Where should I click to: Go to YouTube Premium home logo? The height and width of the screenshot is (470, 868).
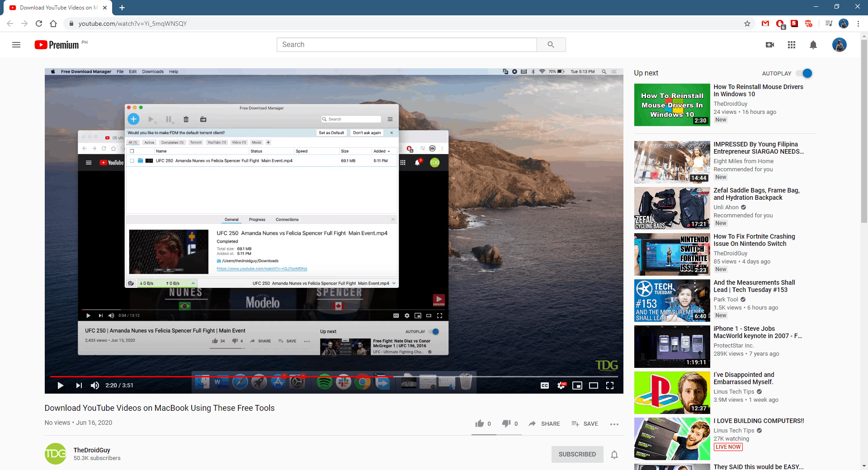[x=57, y=45]
